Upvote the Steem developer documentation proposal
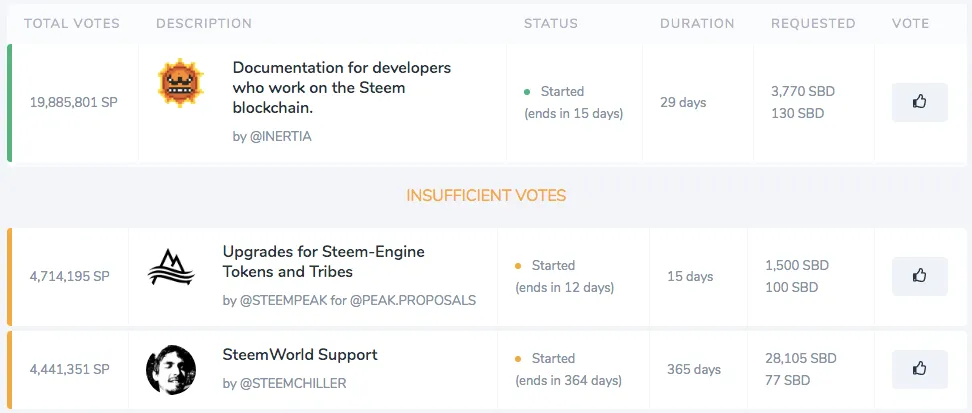 point(919,102)
